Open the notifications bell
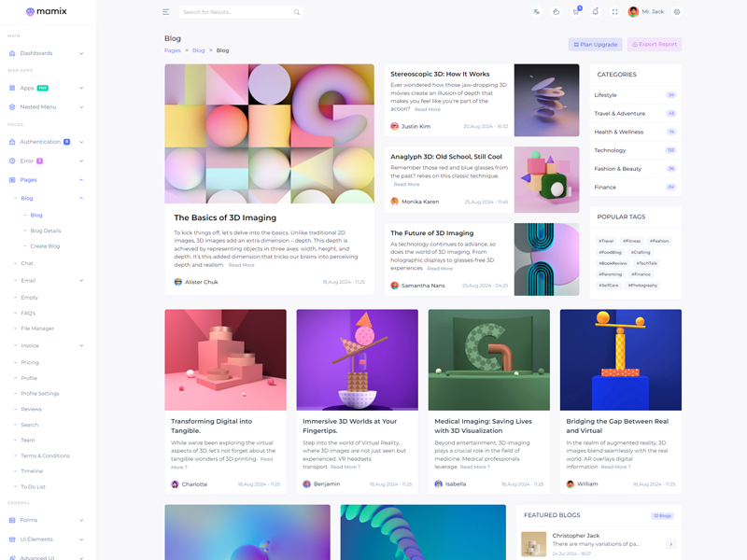The width and height of the screenshot is (747, 560). pyautogui.click(x=596, y=12)
